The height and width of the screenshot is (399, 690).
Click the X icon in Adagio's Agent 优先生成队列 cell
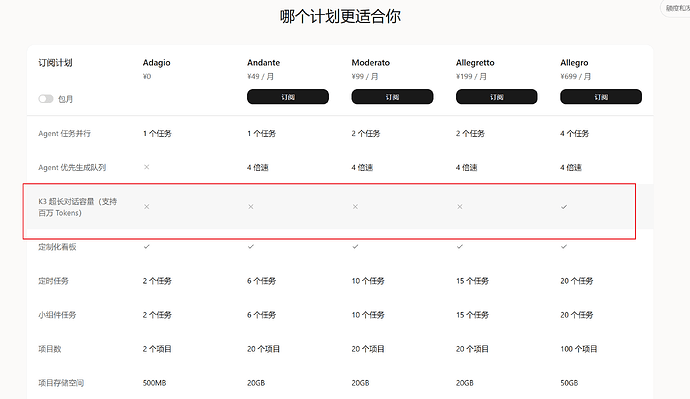tap(147, 167)
